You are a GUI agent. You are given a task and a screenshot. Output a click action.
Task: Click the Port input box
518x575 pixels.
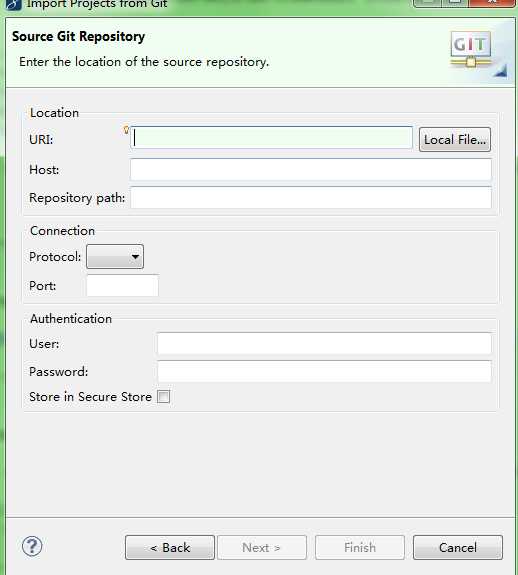tap(122, 286)
